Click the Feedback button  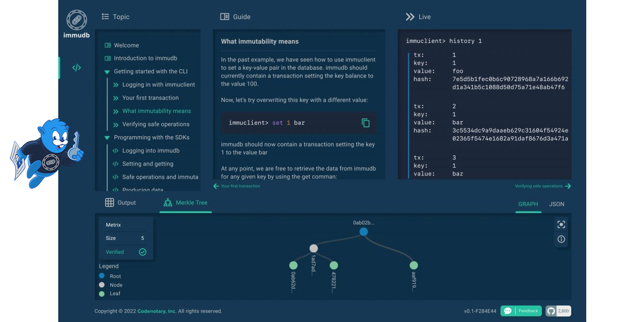(x=521, y=311)
